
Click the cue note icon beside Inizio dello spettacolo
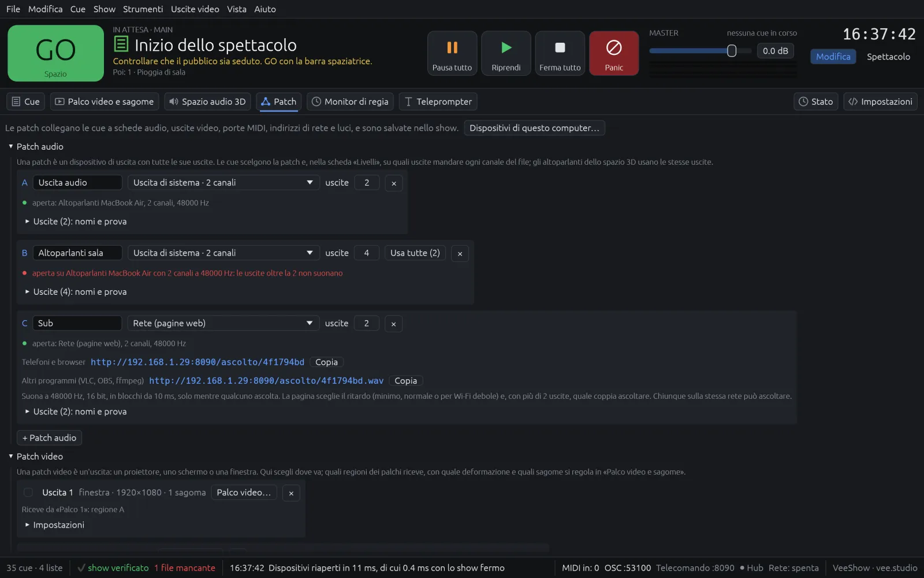click(121, 44)
